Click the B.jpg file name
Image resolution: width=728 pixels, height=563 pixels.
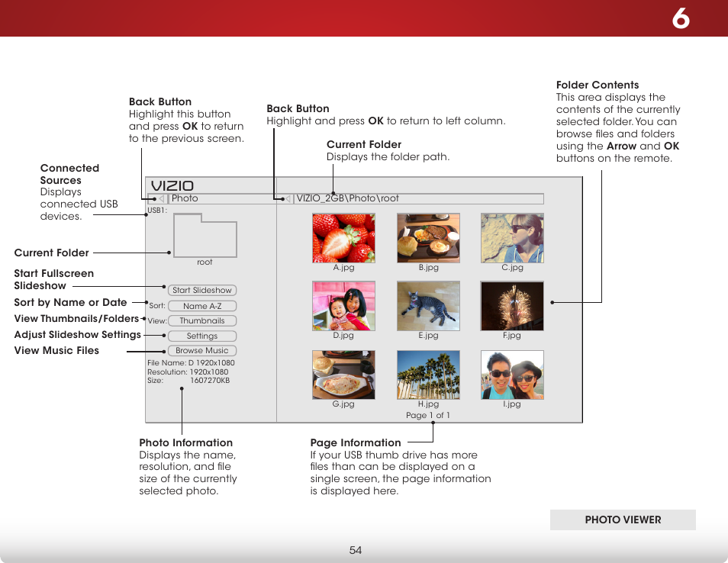[429, 267]
